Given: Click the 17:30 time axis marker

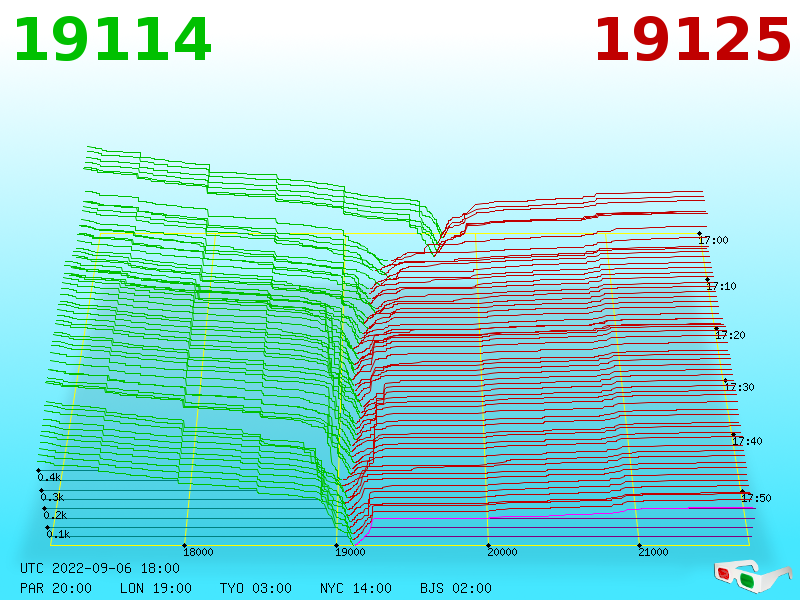Looking at the screenshot, I should [x=739, y=387].
